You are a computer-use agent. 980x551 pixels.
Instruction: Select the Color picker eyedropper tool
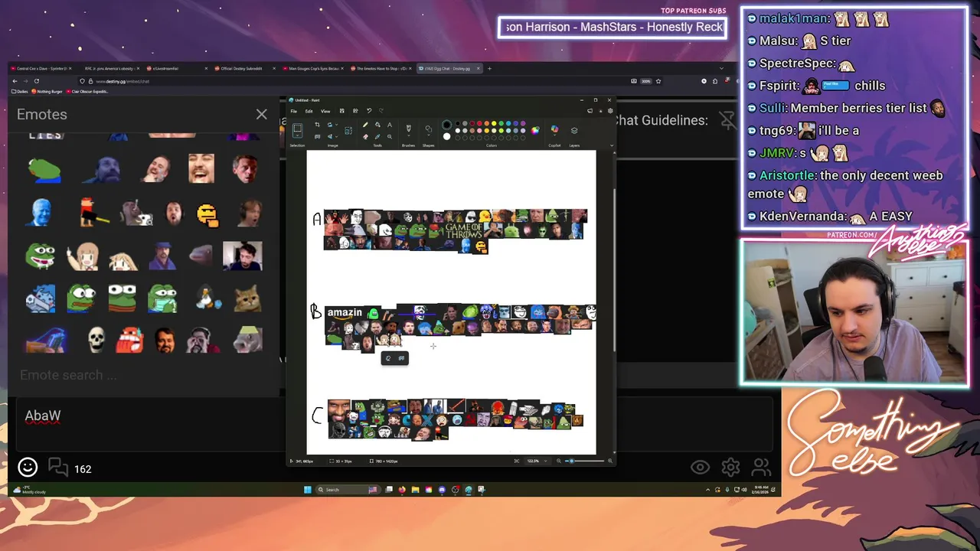point(377,136)
